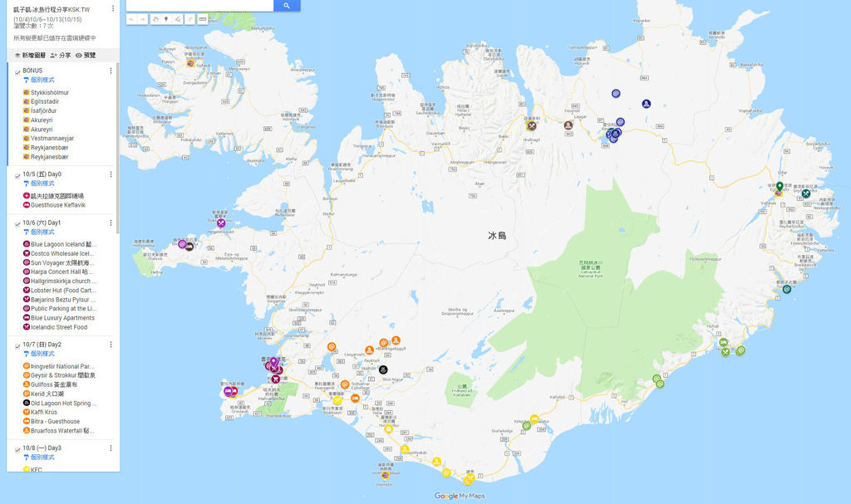851x504 pixels.
Task: Select Blue Lagoon Iceland list entry
Action: tap(63, 245)
